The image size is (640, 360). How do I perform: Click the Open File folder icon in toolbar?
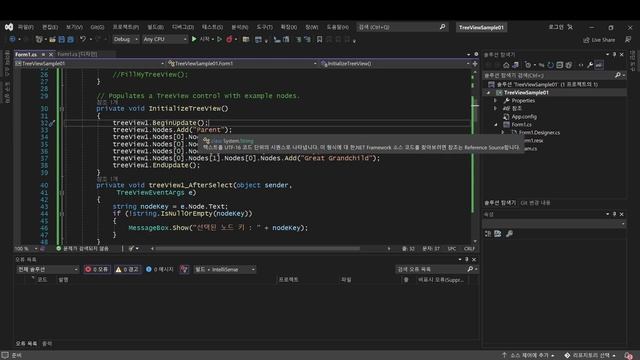click(x=52, y=39)
